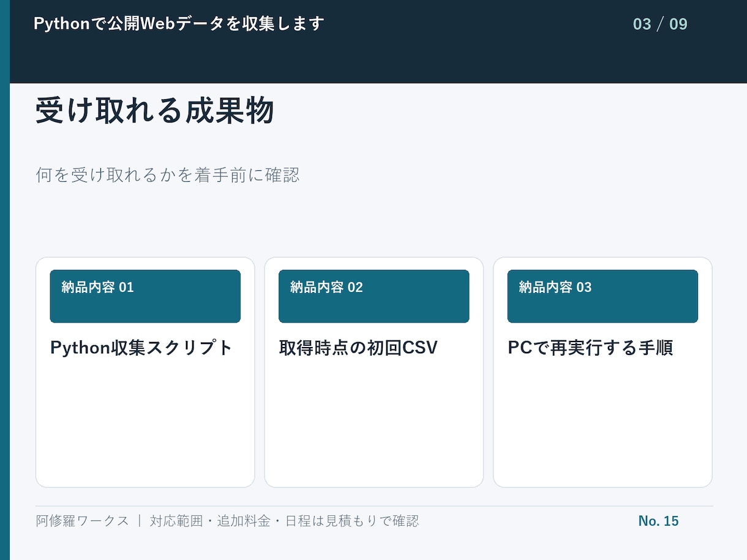747x560 pixels.
Task: Select the text '取得時点の初回CSV'
Action: coord(358,348)
